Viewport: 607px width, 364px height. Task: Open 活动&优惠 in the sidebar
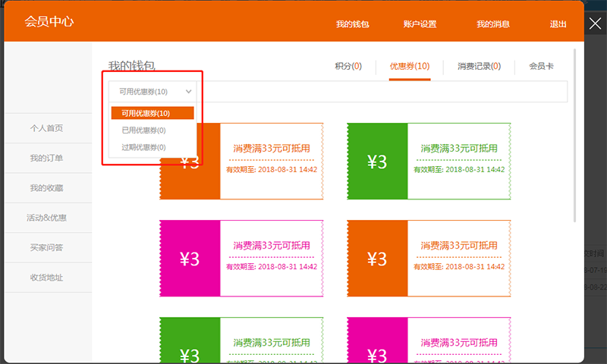[47, 218]
